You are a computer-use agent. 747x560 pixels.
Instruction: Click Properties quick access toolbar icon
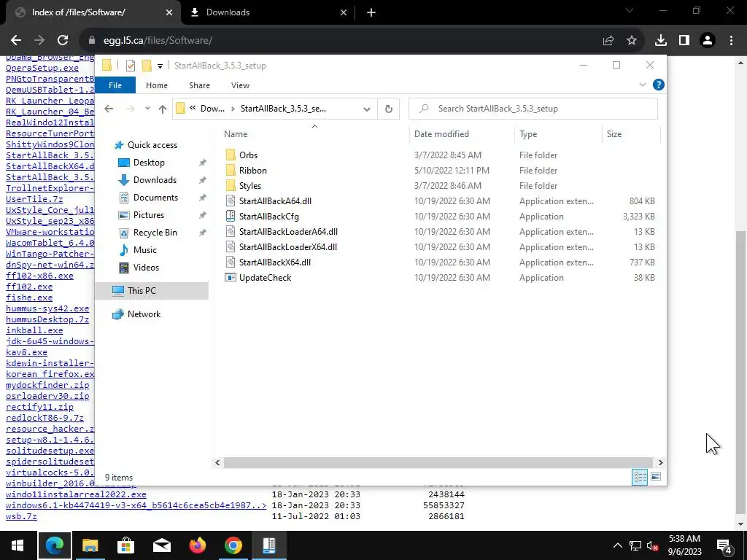coord(131,66)
